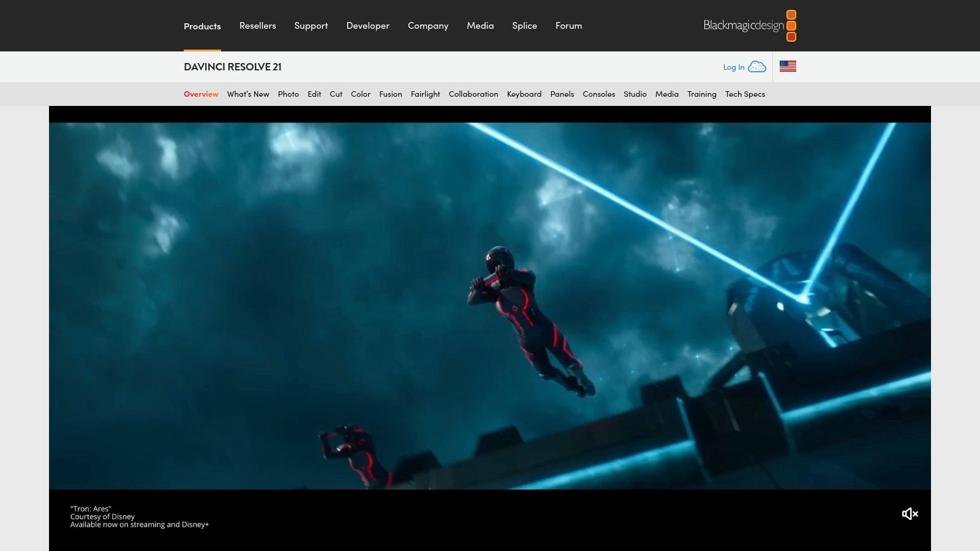This screenshot has height=551, width=980.
Task: Open the Products menu
Action: 202,26
